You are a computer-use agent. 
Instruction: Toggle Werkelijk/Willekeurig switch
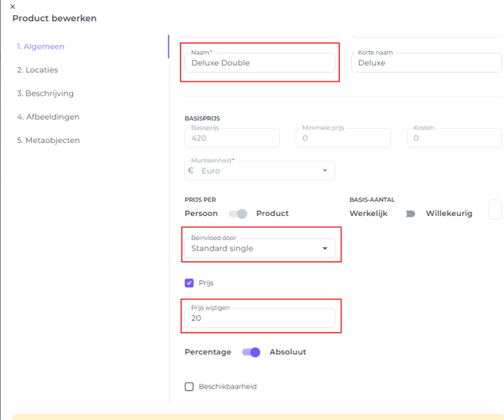[410, 214]
